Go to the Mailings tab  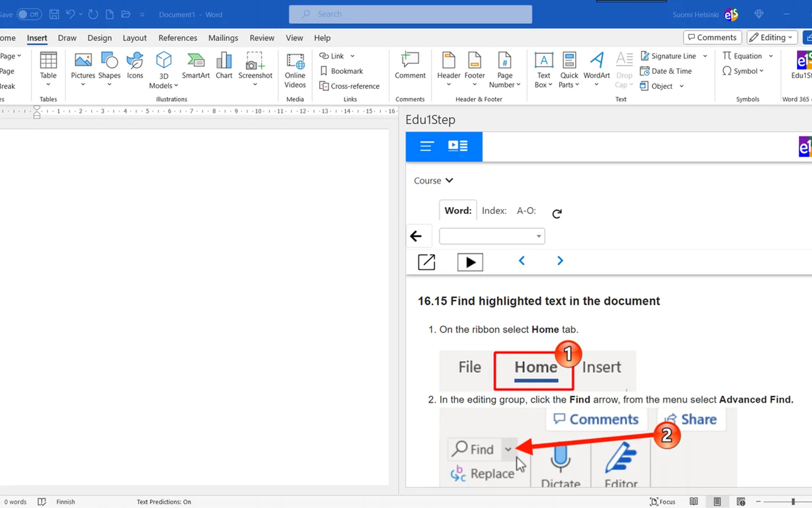click(223, 38)
